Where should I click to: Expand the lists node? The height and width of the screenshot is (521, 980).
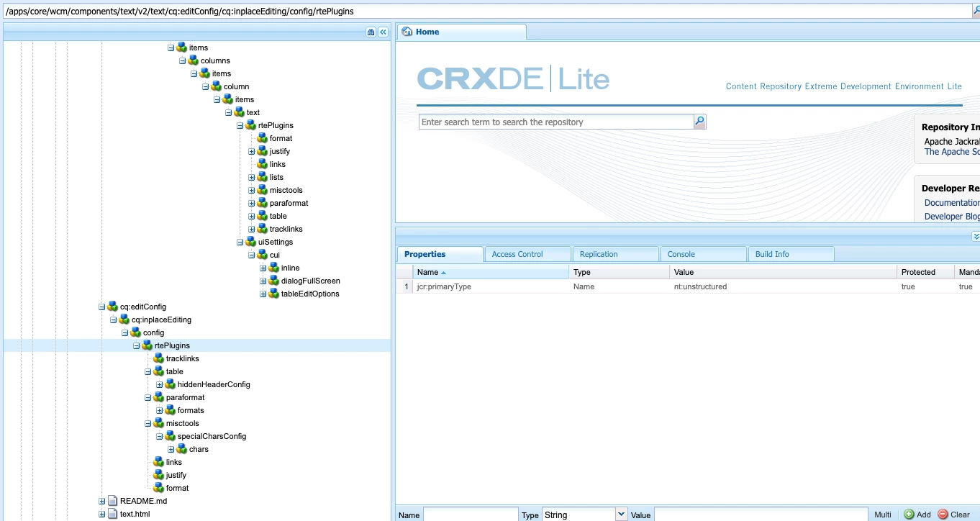[252, 177]
